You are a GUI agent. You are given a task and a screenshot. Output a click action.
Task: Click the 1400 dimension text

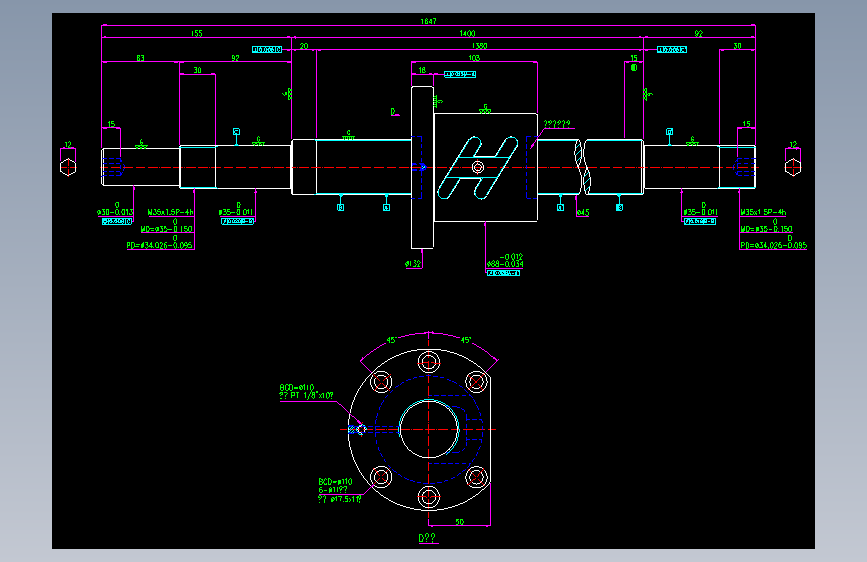[467, 34]
